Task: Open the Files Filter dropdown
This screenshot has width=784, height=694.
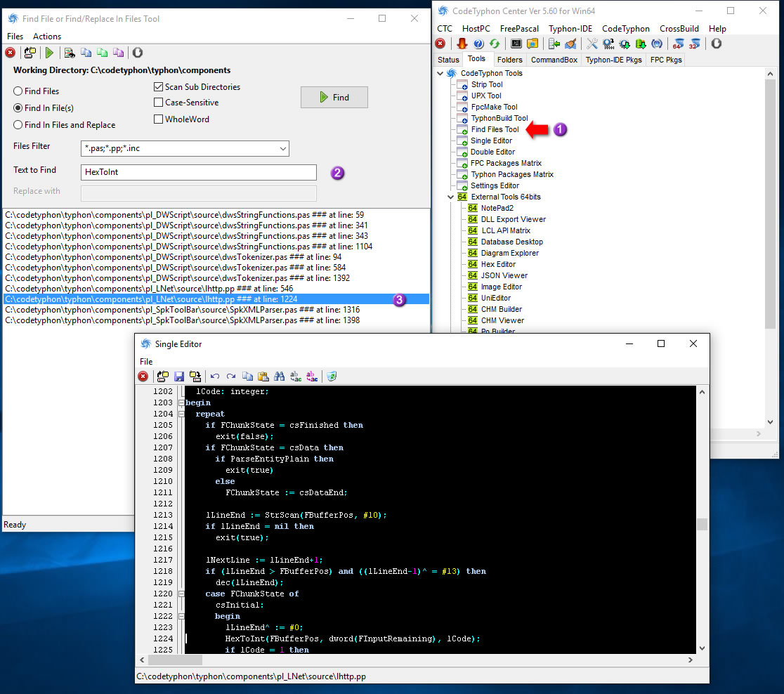Action: (x=282, y=148)
